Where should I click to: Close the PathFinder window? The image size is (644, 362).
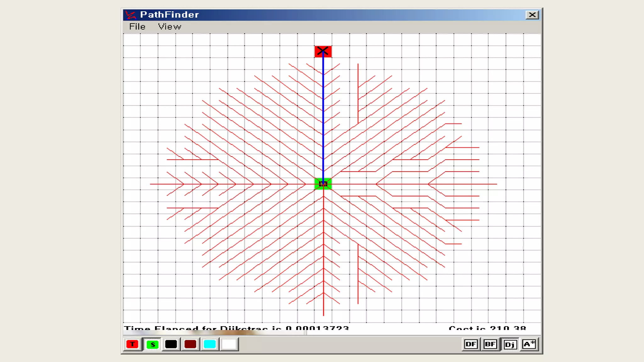coord(532,15)
